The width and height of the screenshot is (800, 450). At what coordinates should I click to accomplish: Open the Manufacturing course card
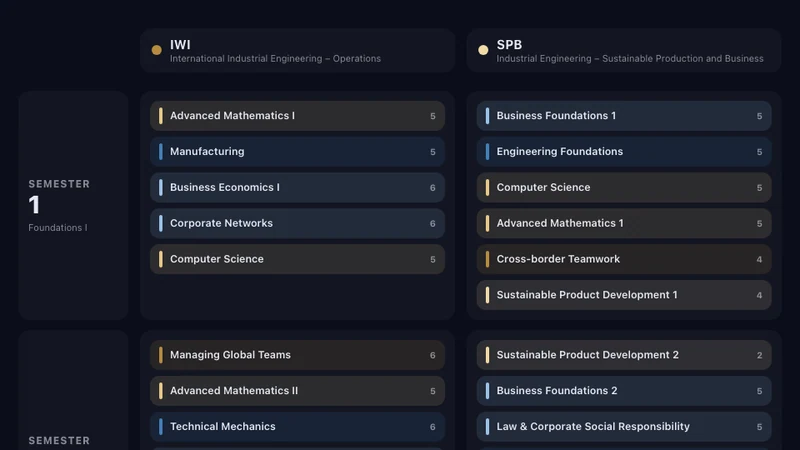(297, 152)
